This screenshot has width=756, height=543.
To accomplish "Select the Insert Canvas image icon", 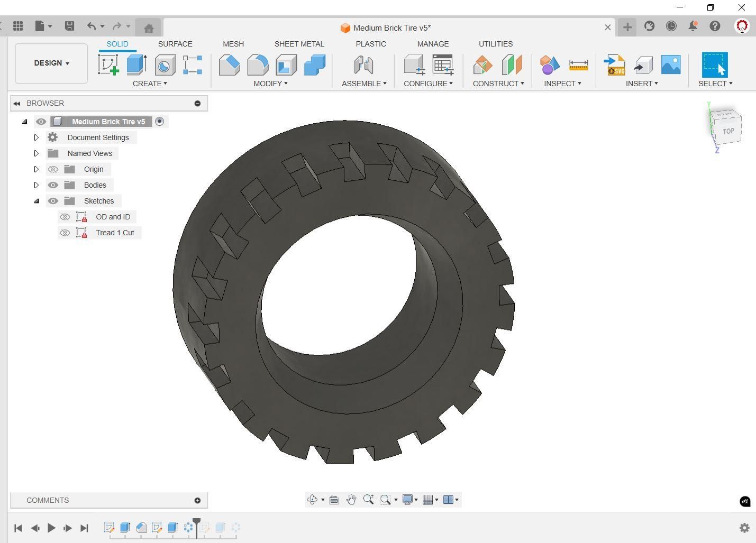I will (671, 65).
